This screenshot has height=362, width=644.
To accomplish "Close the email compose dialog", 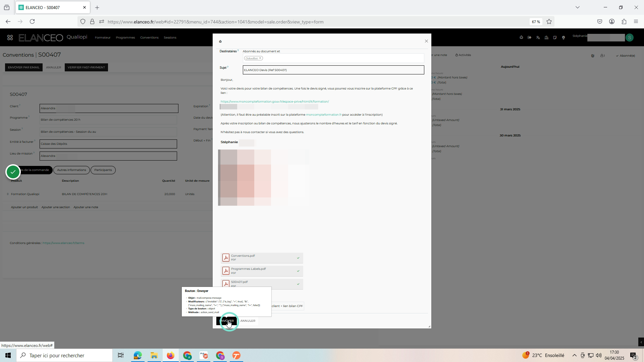I will pyautogui.click(x=426, y=41).
